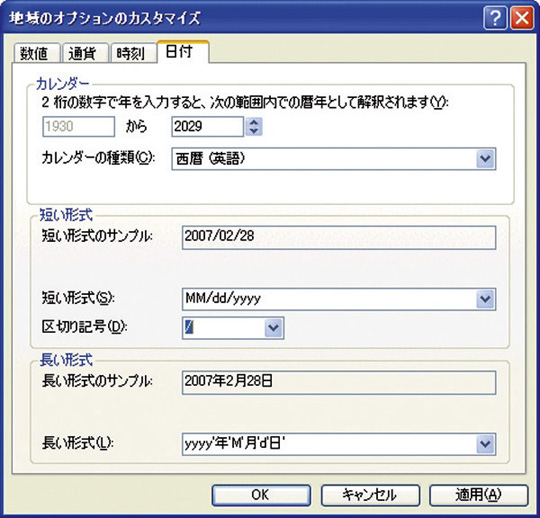Switch to the 数値 tab
The height and width of the screenshot is (518, 540).
(x=37, y=54)
